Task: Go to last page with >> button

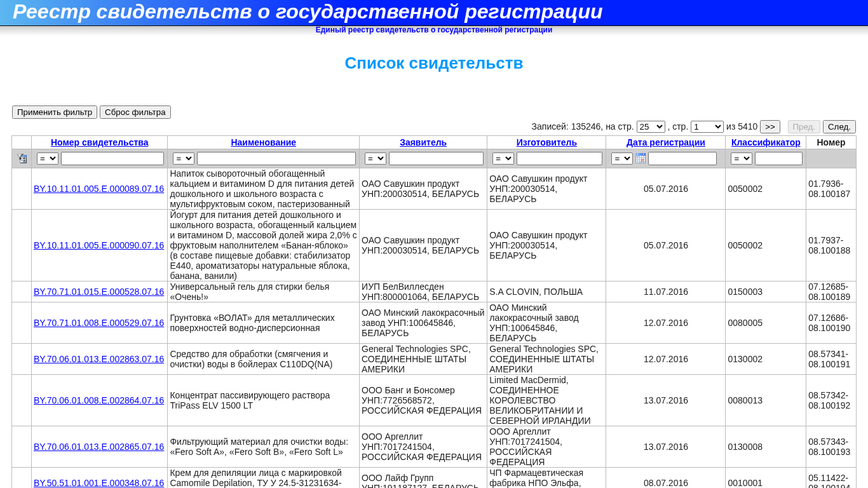Action: tap(770, 127)
